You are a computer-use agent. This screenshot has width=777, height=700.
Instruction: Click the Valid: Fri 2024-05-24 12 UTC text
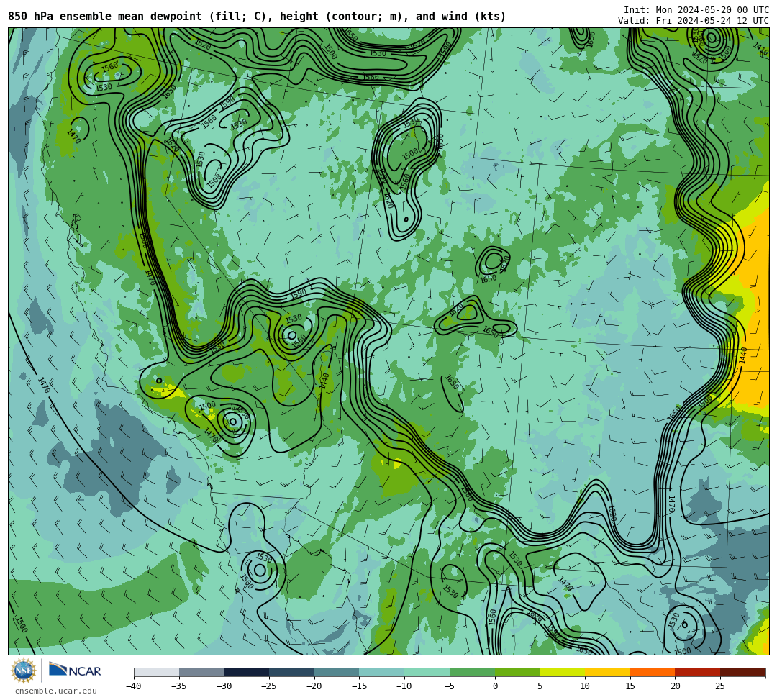click(694, 21)
